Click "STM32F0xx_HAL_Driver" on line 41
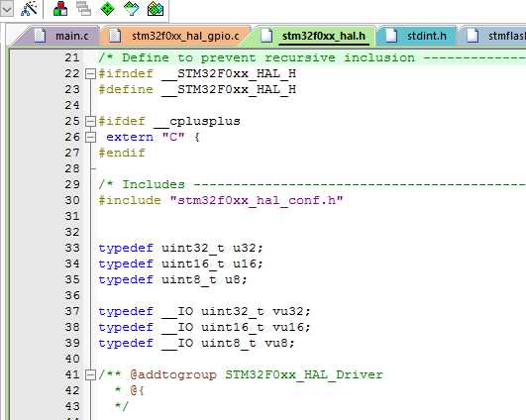 [304, 374]
